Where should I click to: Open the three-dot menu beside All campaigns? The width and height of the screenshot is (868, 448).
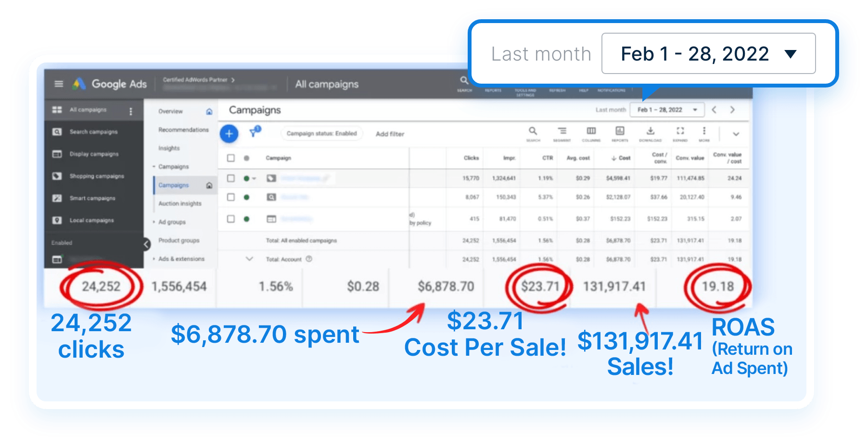(130, 111)
